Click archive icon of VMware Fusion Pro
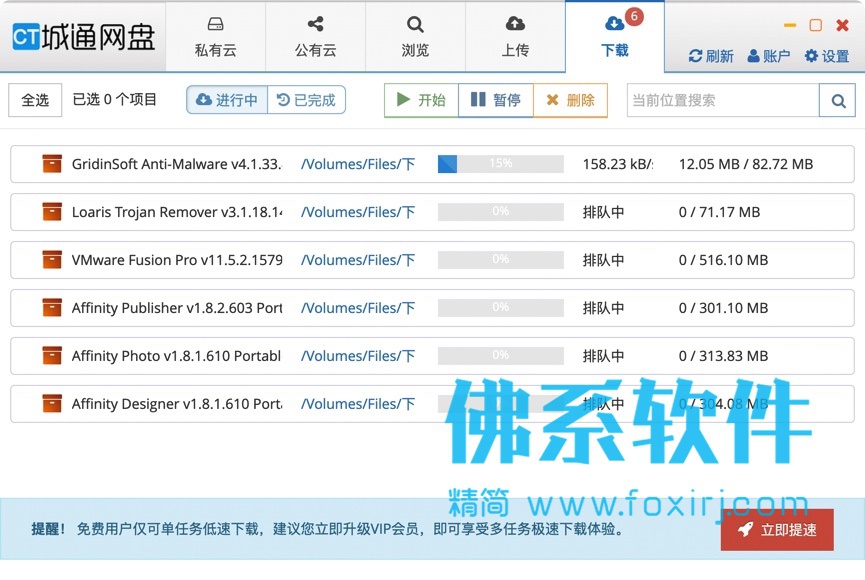This screenshot has height=580, width=865. 52,260
